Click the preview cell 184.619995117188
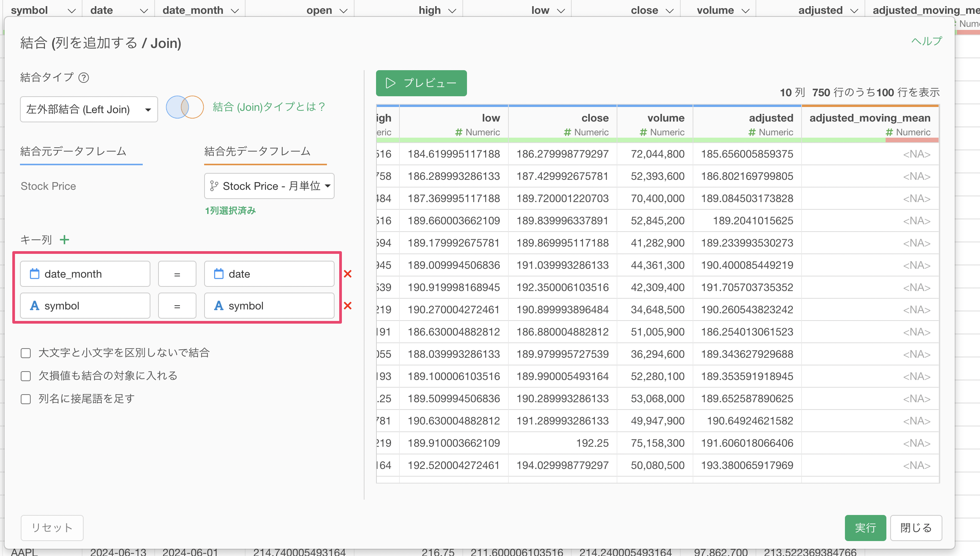The height and width of the screenshot is (556, 980). (454, 154)
